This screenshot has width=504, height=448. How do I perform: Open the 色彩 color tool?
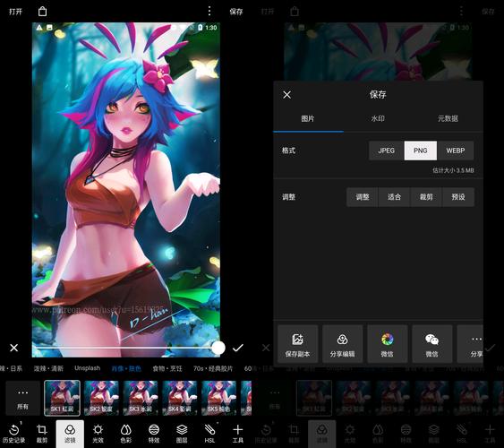[x=125, y=434]
